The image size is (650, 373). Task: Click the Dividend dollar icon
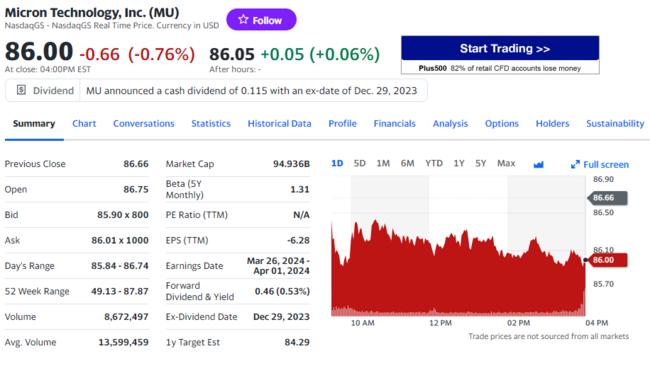coord(21,90)
